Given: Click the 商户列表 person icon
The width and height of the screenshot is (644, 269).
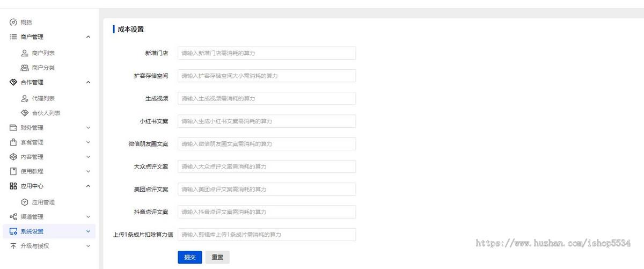Looking at the screenshot, I should [x=25, y=53].
